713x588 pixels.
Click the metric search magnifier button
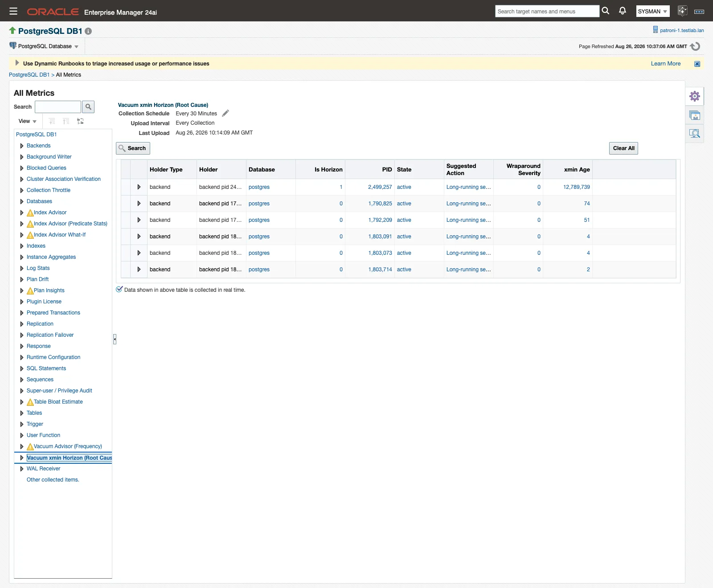click(x=88, y=107)
